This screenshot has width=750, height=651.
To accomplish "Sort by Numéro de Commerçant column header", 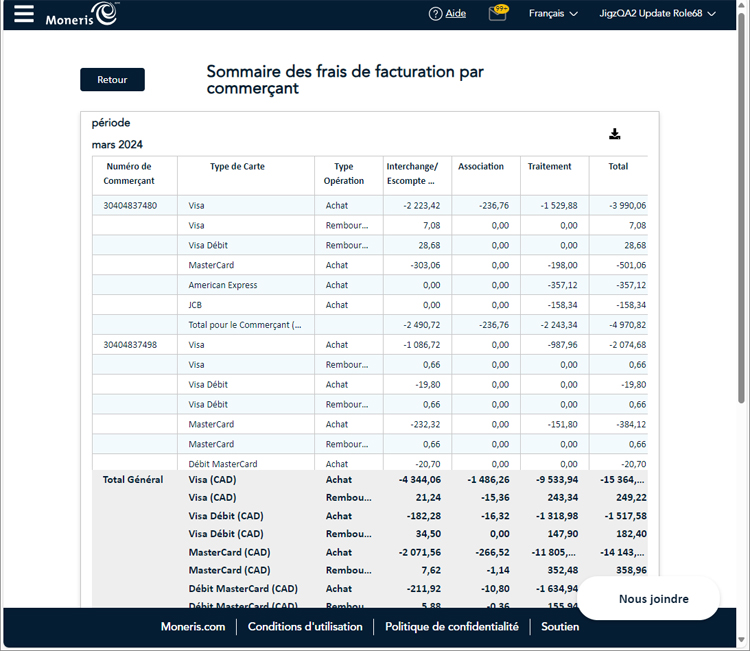I will 129,174.
